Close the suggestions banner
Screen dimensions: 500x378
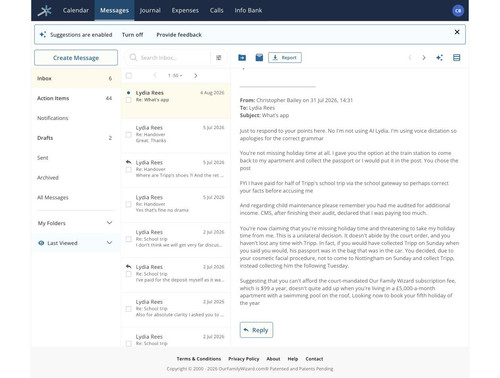point(457,32)
